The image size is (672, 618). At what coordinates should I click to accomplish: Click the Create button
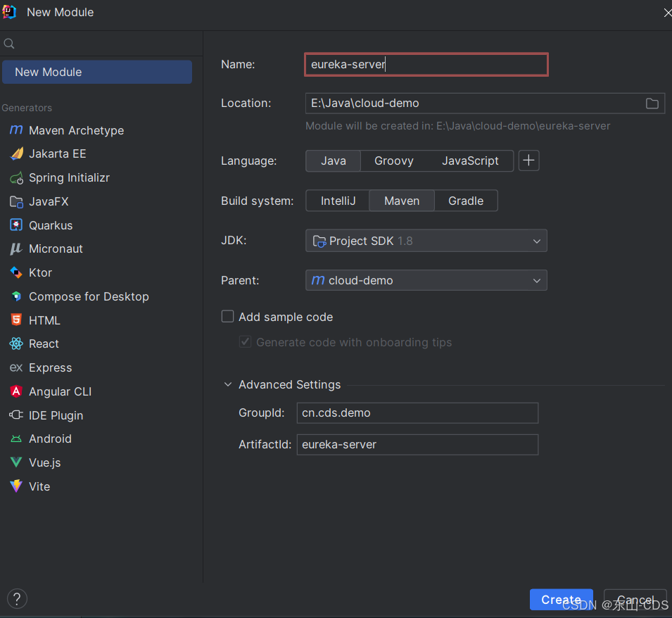point(561,600)
